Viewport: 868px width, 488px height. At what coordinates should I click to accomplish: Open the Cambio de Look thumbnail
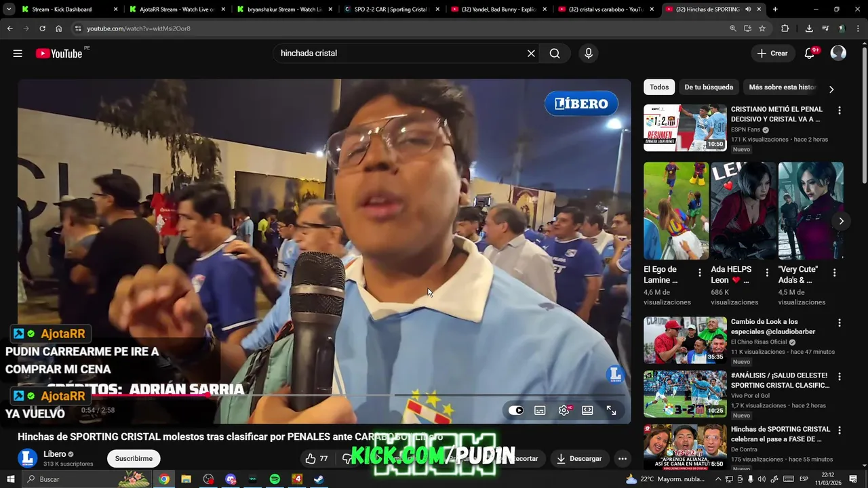[x=685, y=340]
